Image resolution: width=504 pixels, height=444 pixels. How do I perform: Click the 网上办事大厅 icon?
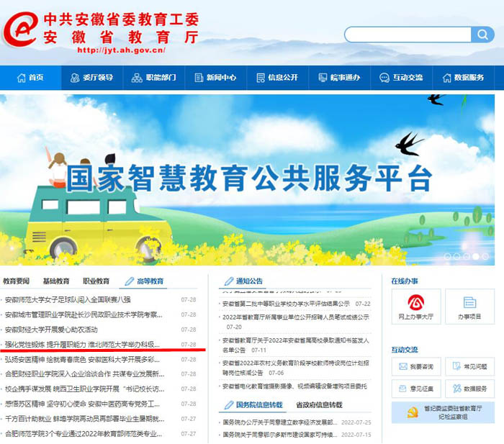click(x=416, y=307)
